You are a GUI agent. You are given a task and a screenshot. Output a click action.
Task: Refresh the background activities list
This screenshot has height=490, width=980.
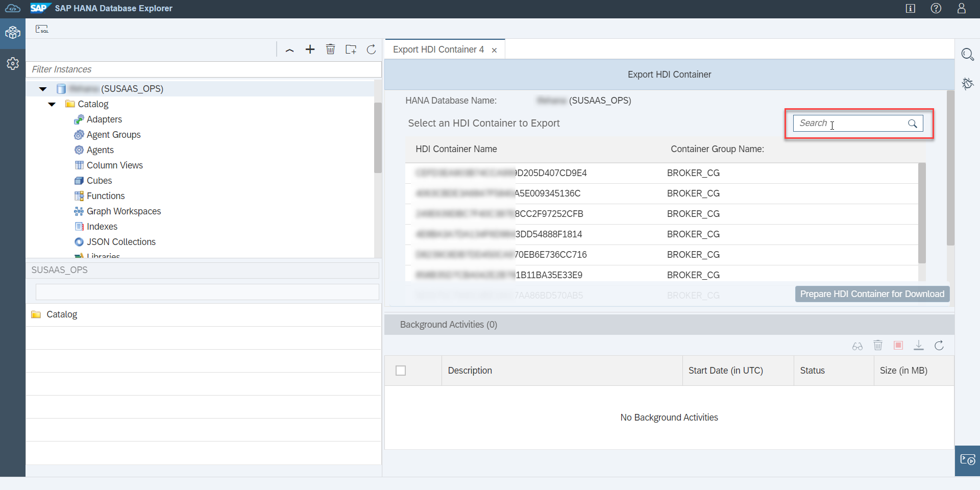click(939, 346)
